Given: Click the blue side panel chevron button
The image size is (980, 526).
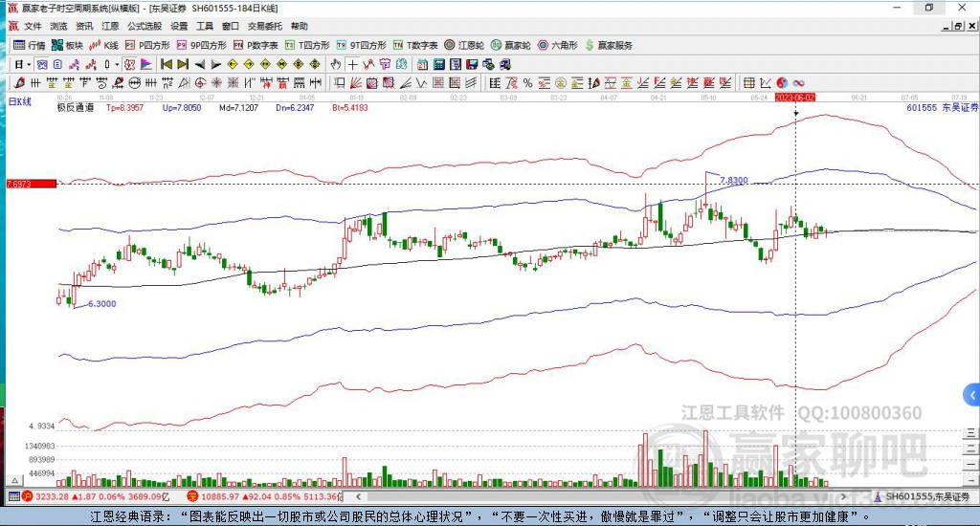Looking at the screenshot, I should 972,395.
